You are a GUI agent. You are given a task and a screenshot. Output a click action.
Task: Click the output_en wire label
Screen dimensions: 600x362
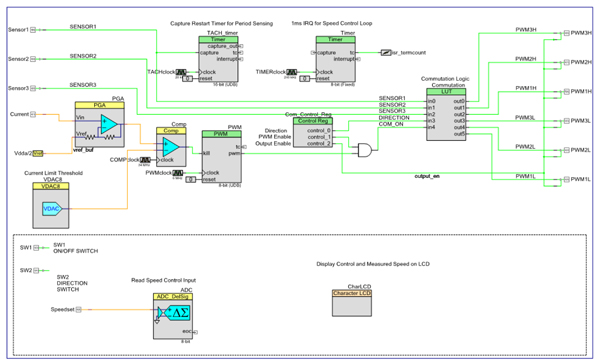427,176
